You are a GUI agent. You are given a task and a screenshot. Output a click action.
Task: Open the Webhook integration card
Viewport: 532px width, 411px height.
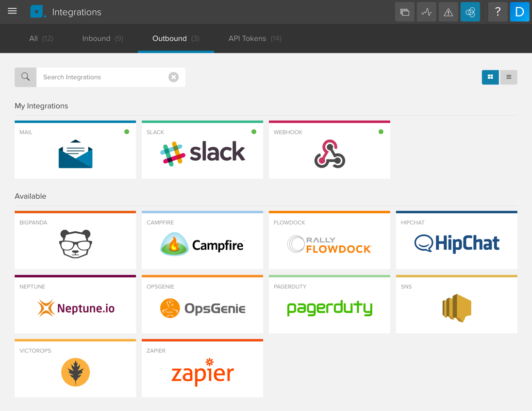pyautogui.click(x=330, y=151)
